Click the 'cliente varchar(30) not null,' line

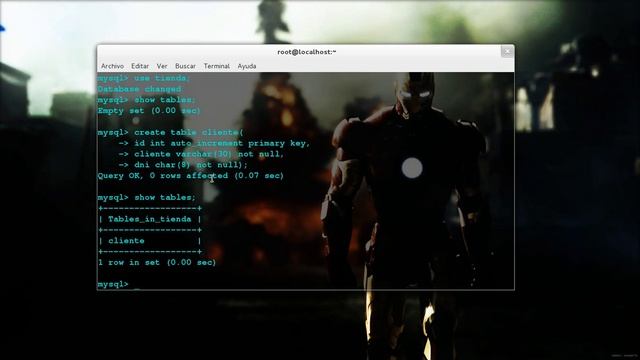pyautogui.click(x=201, y=154)
